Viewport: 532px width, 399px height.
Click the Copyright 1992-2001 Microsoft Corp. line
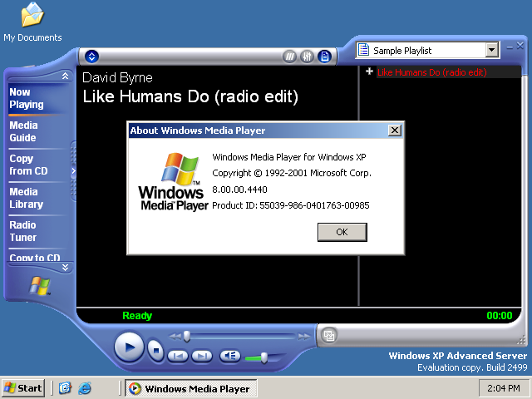(292, 173)
